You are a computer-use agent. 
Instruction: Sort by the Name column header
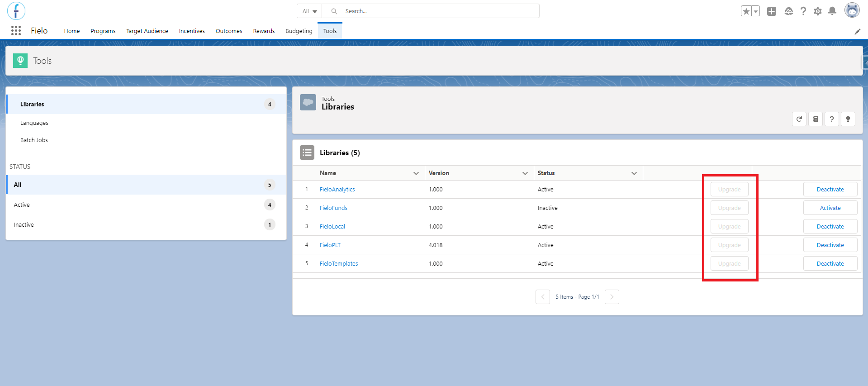328,173
